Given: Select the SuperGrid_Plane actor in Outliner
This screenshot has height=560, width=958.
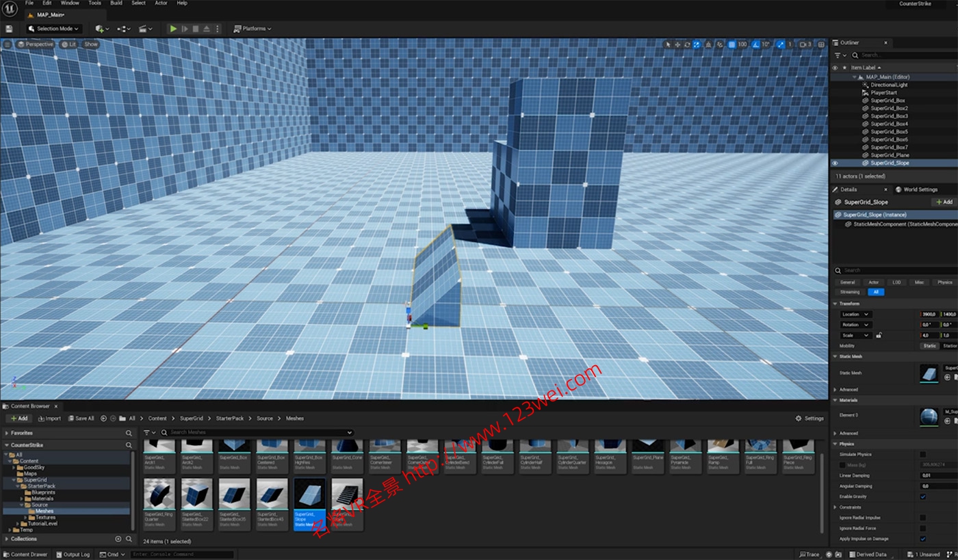Looking at the screenshot, I should pos(890,155).
